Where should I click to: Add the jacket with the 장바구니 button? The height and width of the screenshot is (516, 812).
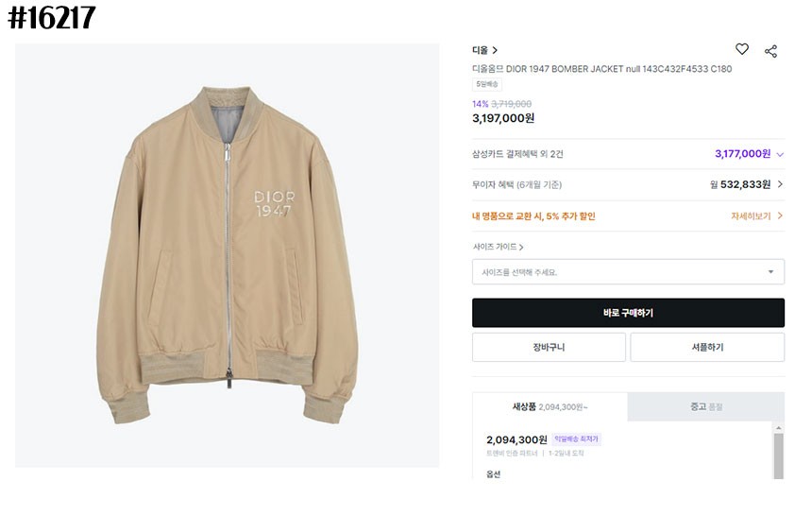[549, 347]
